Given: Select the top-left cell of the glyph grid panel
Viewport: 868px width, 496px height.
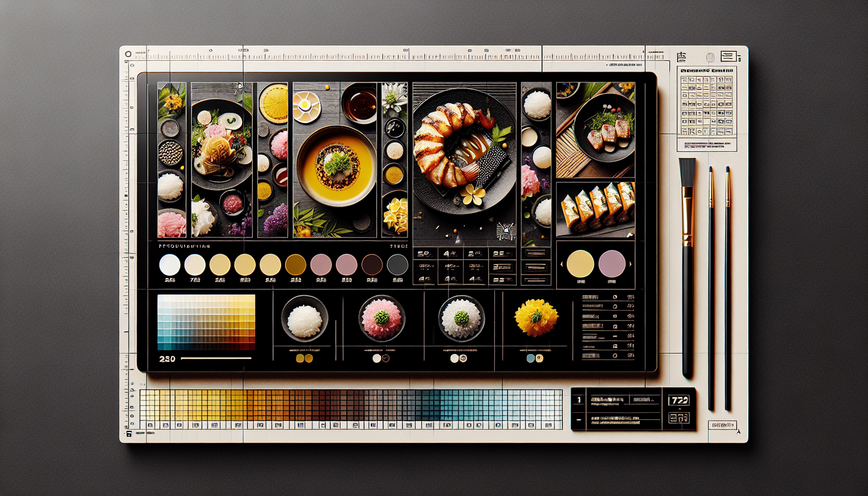Looking at the screenshot, I should 684,80.
